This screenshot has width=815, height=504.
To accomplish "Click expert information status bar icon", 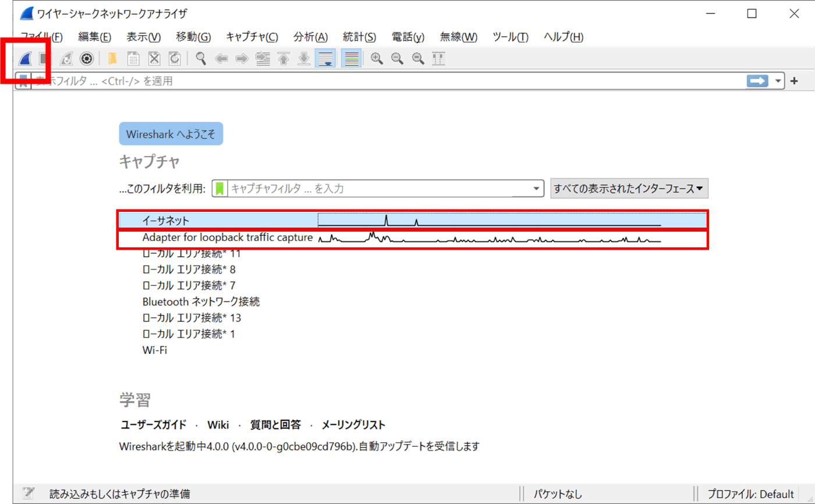I will click(x=27, y=494).
